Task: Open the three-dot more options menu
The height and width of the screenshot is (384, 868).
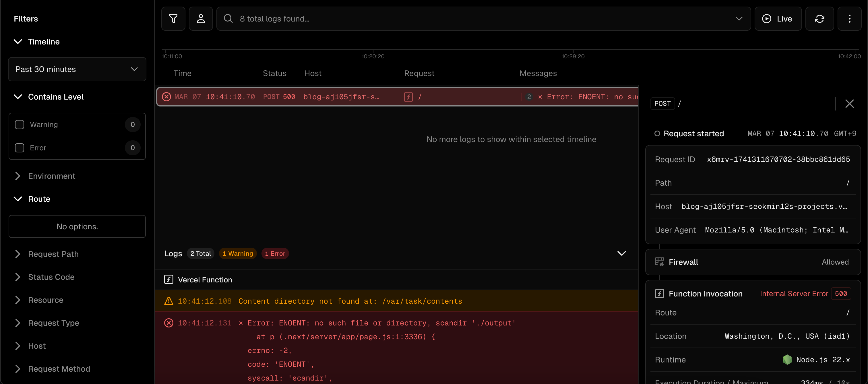Action: click(x=849, y=19)
